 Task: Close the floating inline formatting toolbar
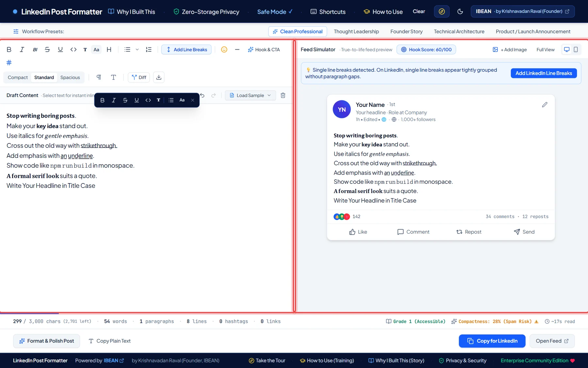193,100
